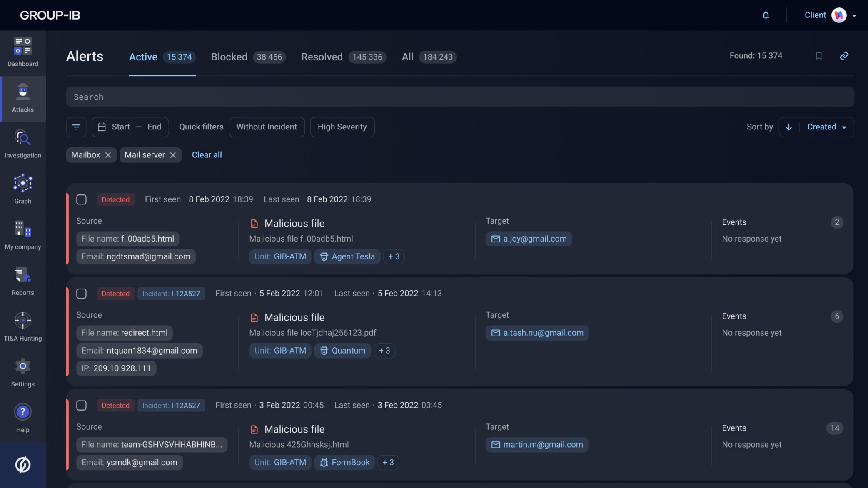Image resolution: width=868 pixels, height=488 pixels.
Task: Click the Clear all filters link
Action: pos(207,155)
